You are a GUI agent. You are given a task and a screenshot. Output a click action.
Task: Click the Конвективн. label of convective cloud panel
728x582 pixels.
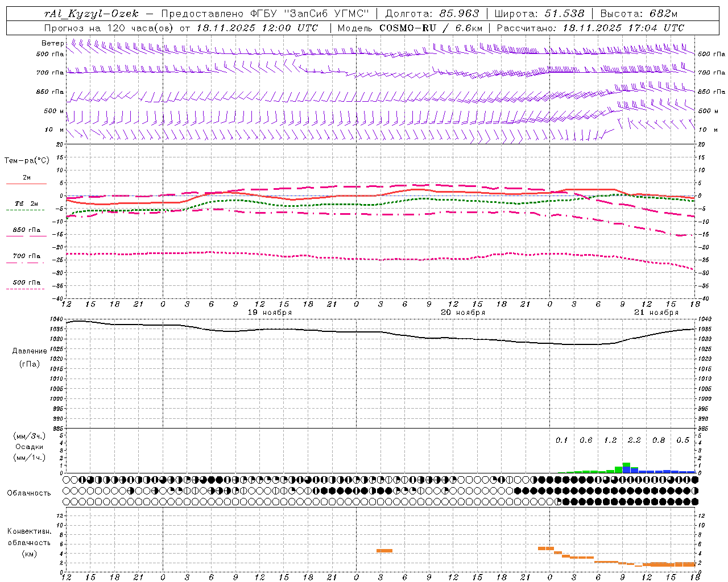click(x=30, y=531)
